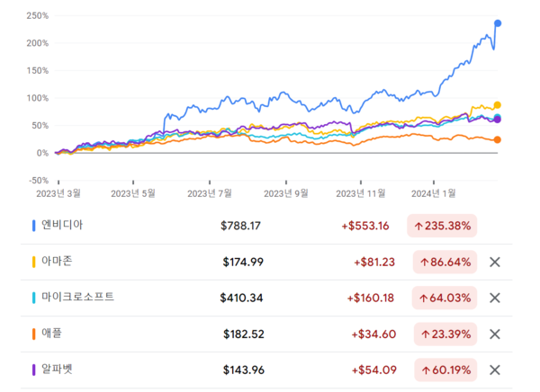540x392 pixels.
Task: Click the change value +$81.23
Action: point(374,263)
